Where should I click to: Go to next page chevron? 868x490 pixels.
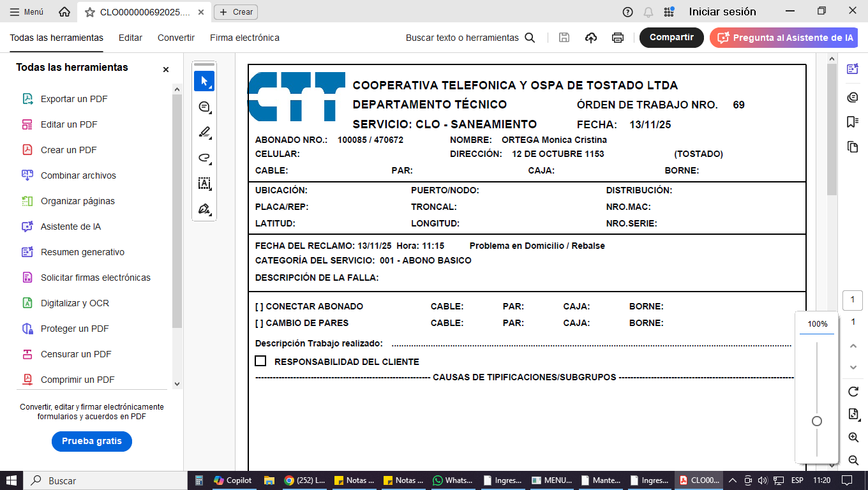pyautogui.click(x=853, y=367)
